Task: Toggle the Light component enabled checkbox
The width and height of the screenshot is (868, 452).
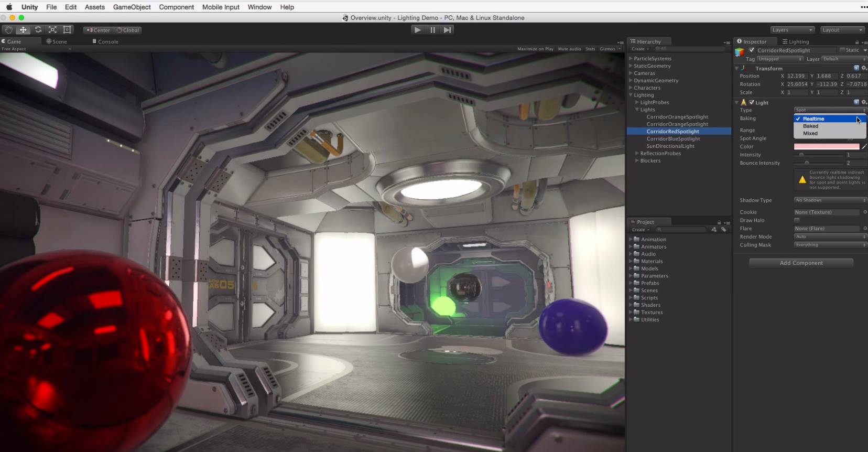Action: coord(752,103)
